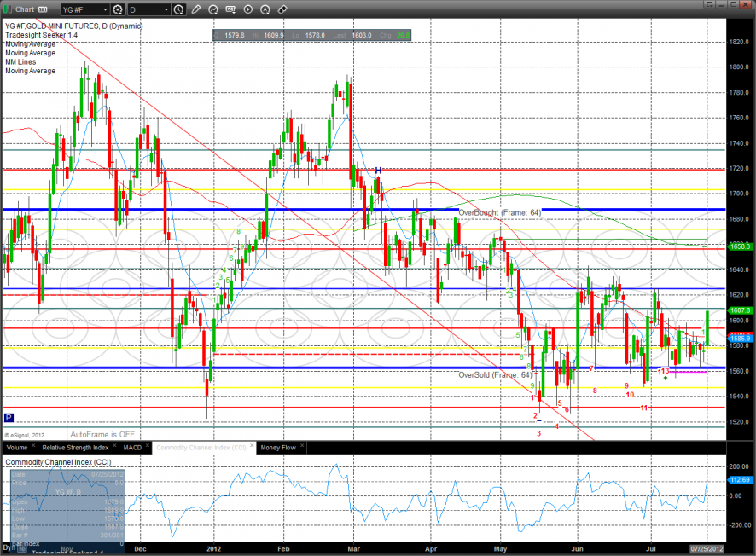The width and height of the screenshot is (756, 556).
Task: Toggle the AutoFrame is OFF label
Action: 103,434
